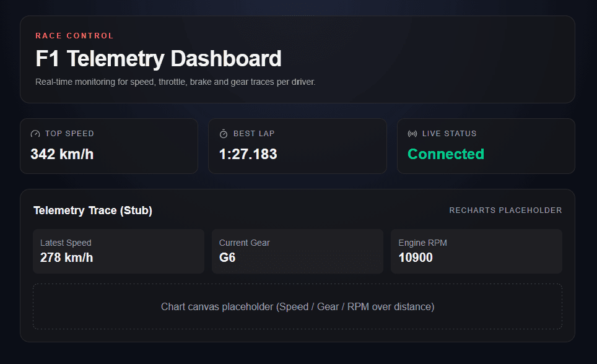Click the Latest Speed telemetry tile
597x364 pixels.
pos(118,251)
